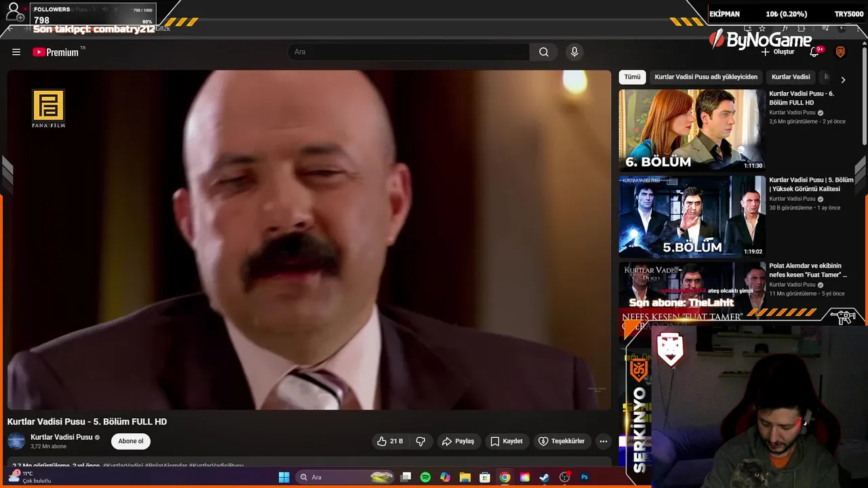Click the Paylaş share button

(x=458, y=441)
